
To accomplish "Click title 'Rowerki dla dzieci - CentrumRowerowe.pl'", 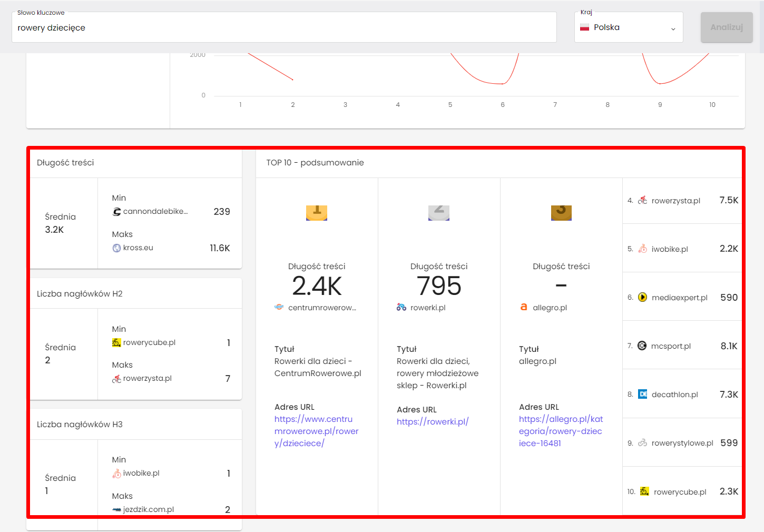I will (x=318, y=367).
